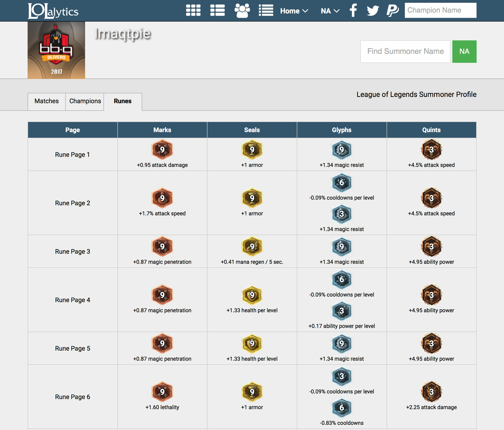
Task: Select the "Rune Page 4" row label
Action: [x=73, y=300]
